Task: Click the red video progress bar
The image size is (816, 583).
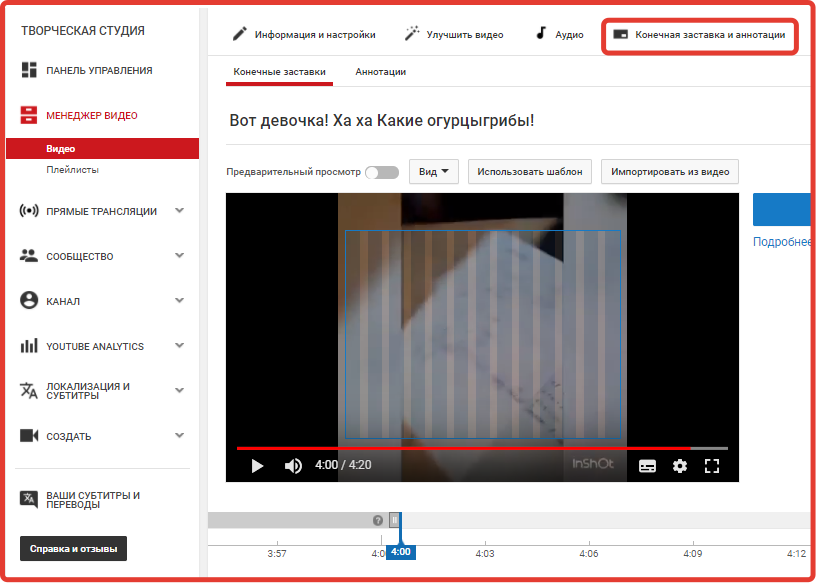Action: (464, 448)
